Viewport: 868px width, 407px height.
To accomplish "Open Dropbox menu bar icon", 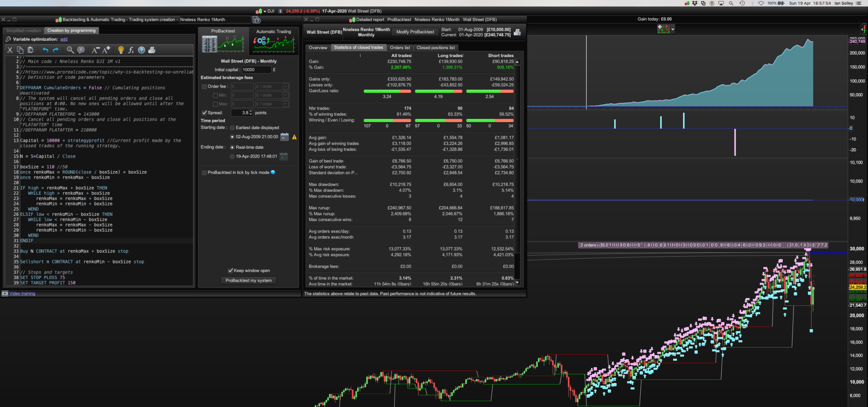I will point(695,3).
